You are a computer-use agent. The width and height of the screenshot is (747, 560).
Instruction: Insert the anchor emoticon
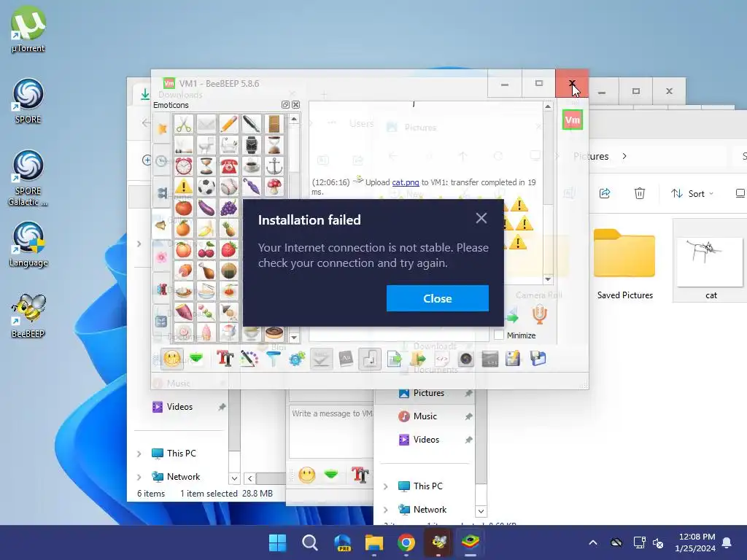tap(274, 166)
